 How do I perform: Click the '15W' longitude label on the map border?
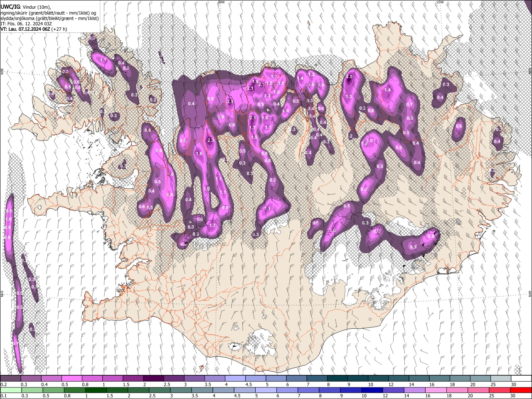coord(440,2)
